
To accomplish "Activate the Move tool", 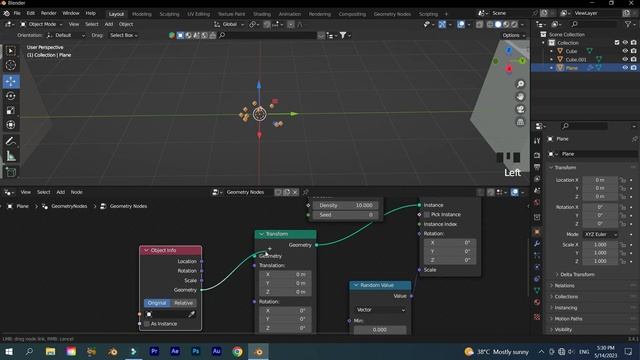I will pos(11,81).
